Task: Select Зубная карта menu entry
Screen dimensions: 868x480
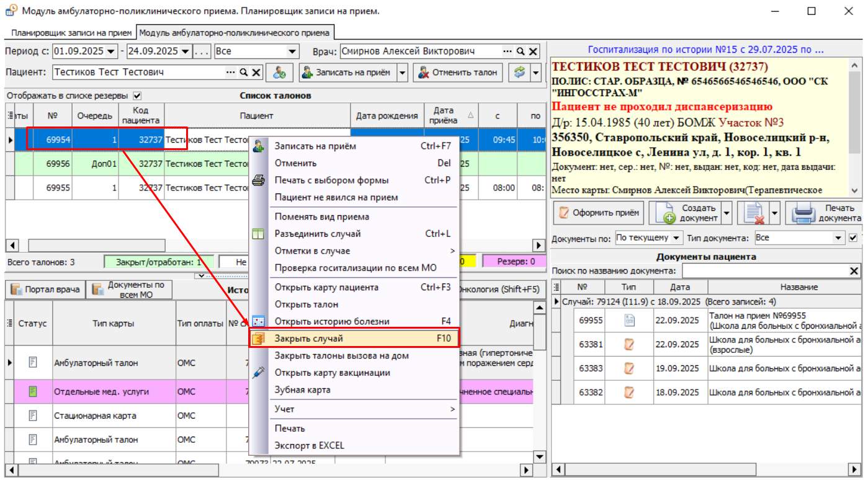Action: pos(354,390)
